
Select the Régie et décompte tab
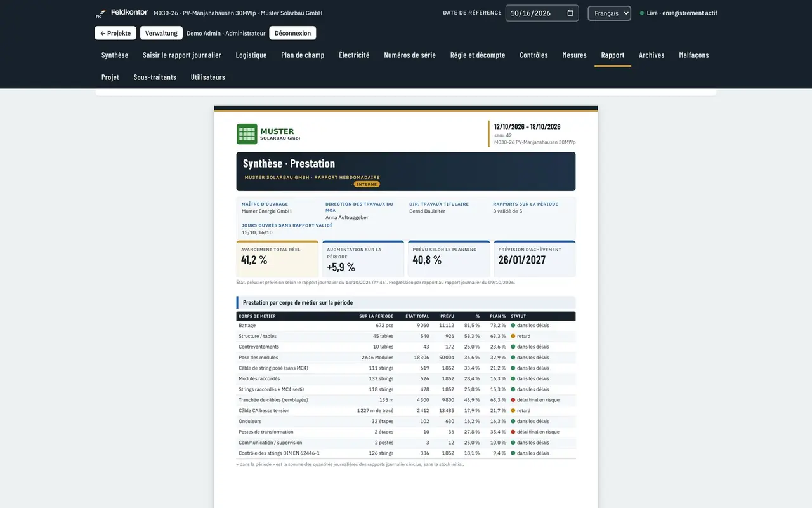click(x=478, y=55)
